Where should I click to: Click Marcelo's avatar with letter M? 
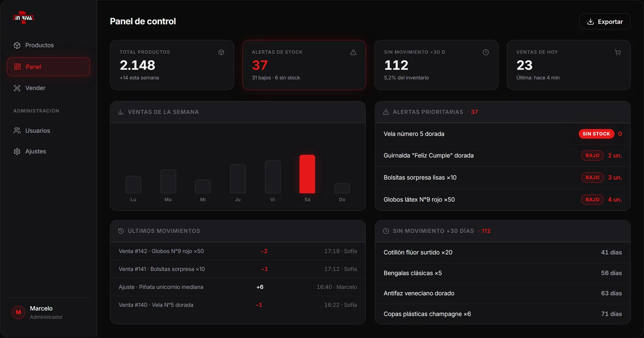(19, 312)
